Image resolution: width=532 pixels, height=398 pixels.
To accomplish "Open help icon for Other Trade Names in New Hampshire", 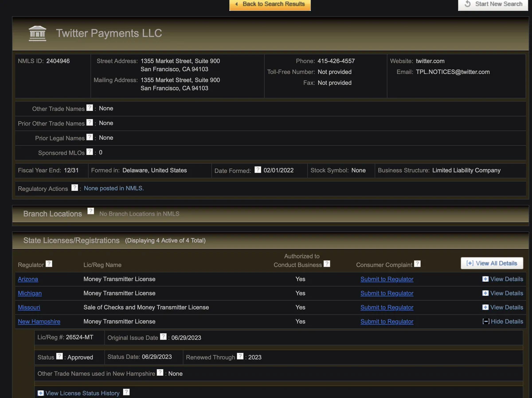I will [160, 373].
